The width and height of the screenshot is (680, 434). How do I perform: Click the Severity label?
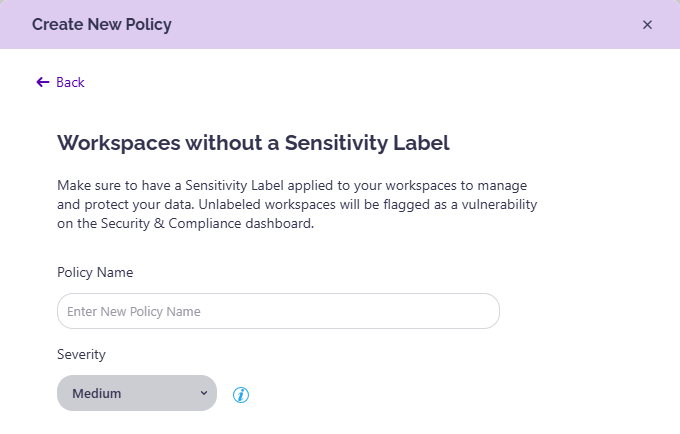pos(81,354)
